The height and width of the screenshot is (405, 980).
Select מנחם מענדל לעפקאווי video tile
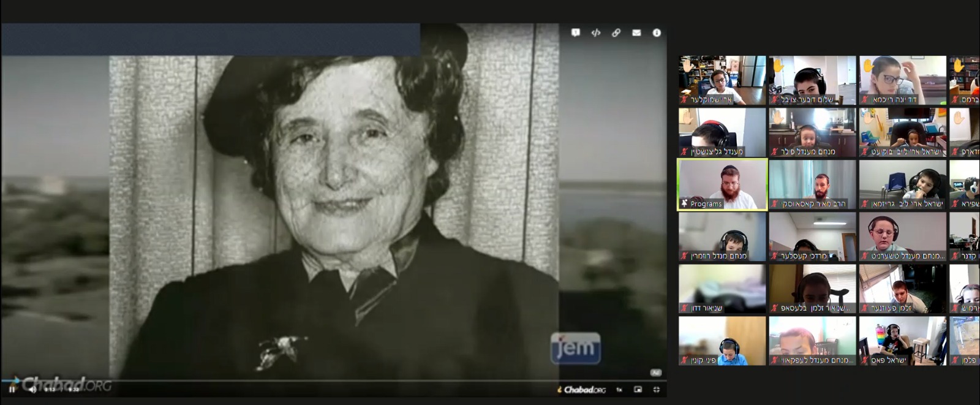coord(812,341)
